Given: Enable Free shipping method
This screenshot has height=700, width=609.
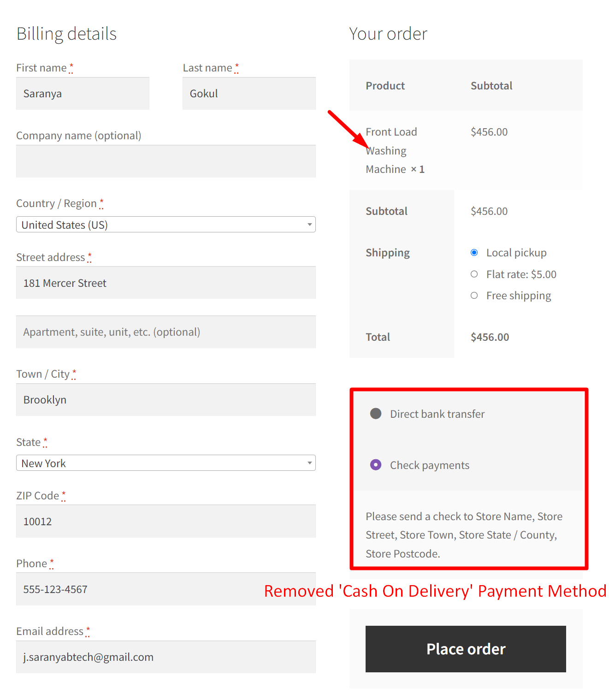Looking at the screenshot, I should [474, 296].
